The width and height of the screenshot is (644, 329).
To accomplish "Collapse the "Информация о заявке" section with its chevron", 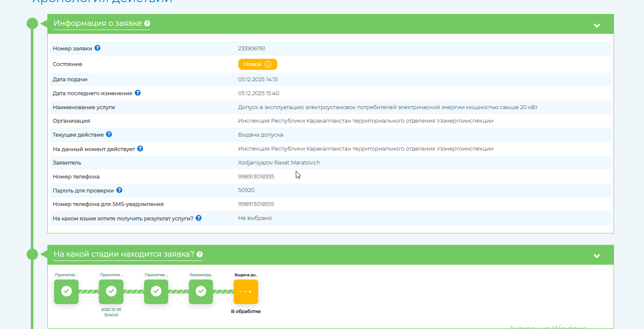I will pos(597,25).
